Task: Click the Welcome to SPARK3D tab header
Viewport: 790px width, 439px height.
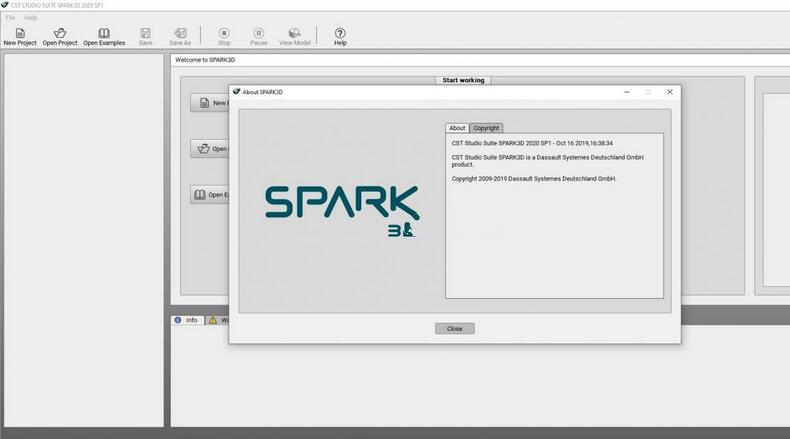Action: point(205,60)
